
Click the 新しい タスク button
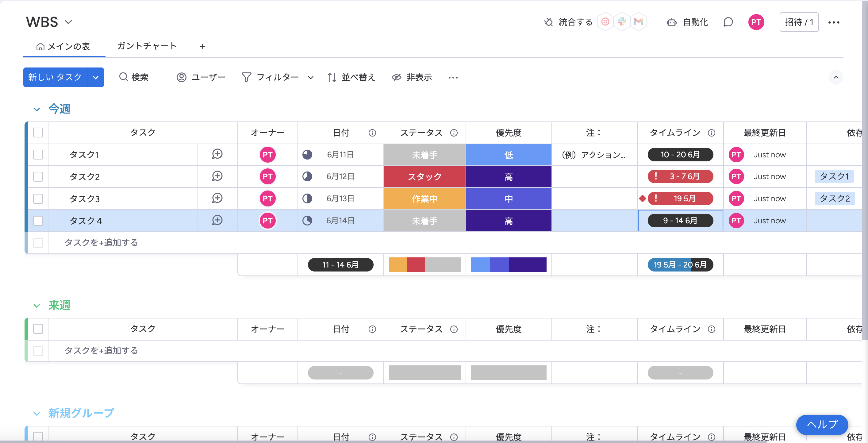click(55, 77)
